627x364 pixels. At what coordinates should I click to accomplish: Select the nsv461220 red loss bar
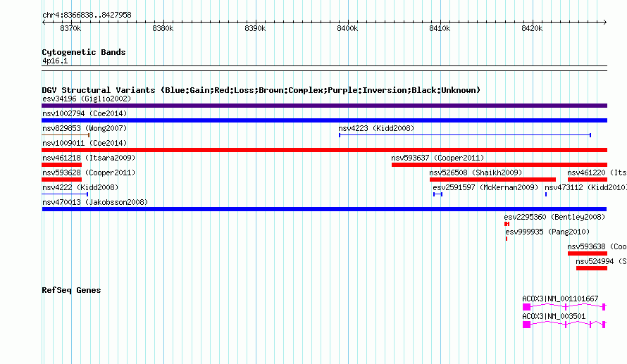coord(588,180)
